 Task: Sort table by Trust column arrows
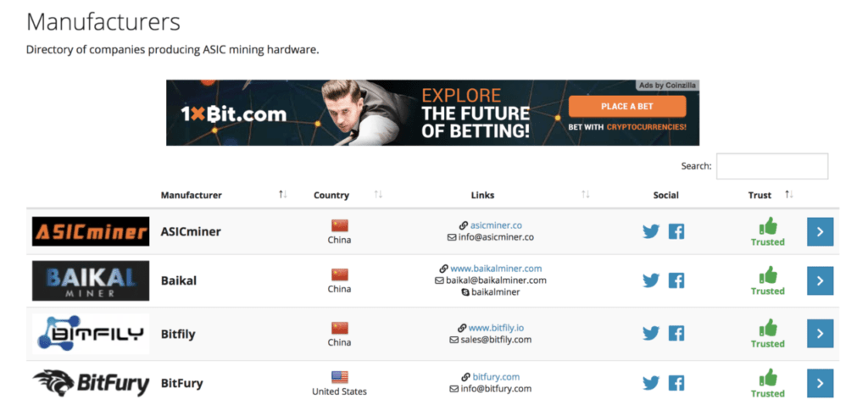[x=789, y=195]
